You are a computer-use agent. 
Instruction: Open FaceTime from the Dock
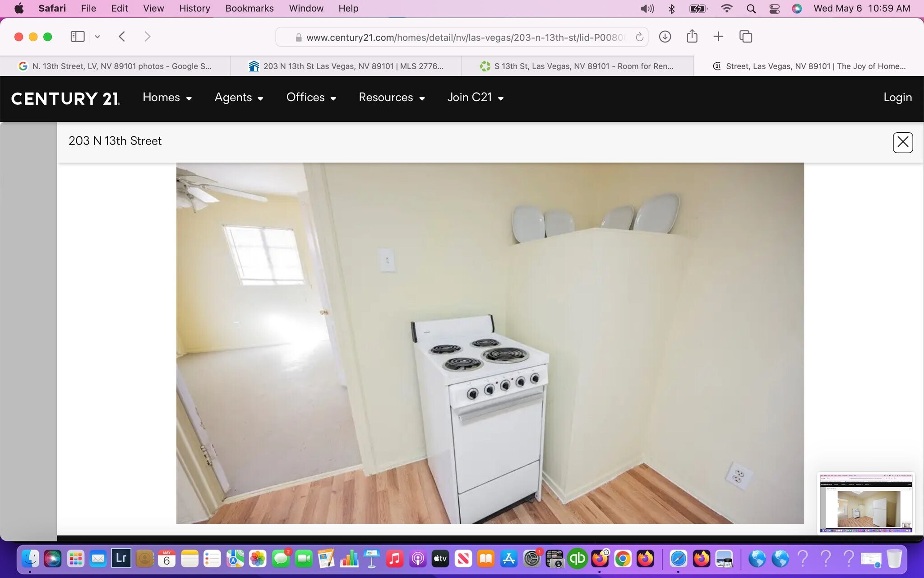tap(304, 559)
